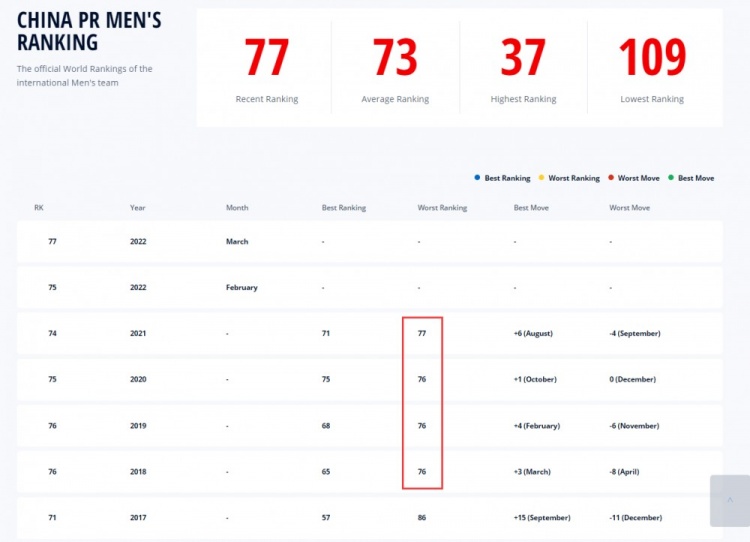Click the 2020 year cell
Screen dimensions: 750x542
click(x=138, y=379)
